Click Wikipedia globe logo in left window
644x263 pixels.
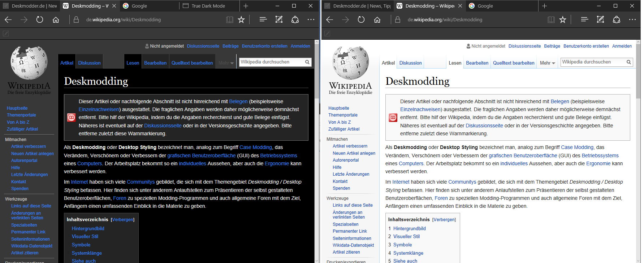click(x=29, y=63)
